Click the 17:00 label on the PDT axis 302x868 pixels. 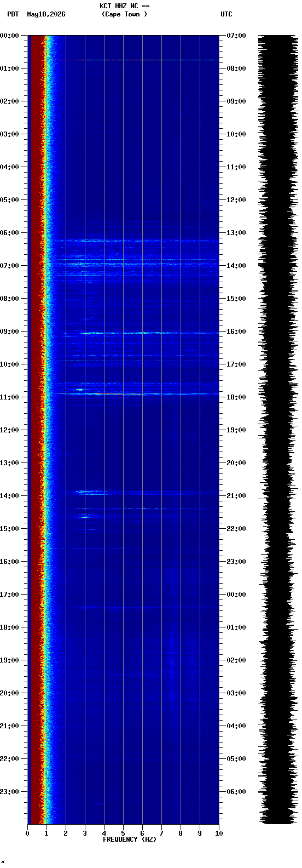[9, 595]
